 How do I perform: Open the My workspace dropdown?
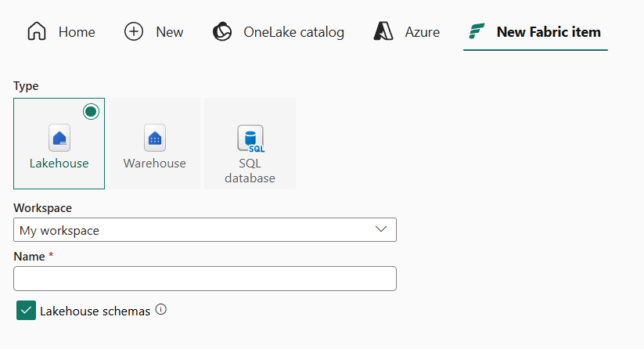[205, 229]
